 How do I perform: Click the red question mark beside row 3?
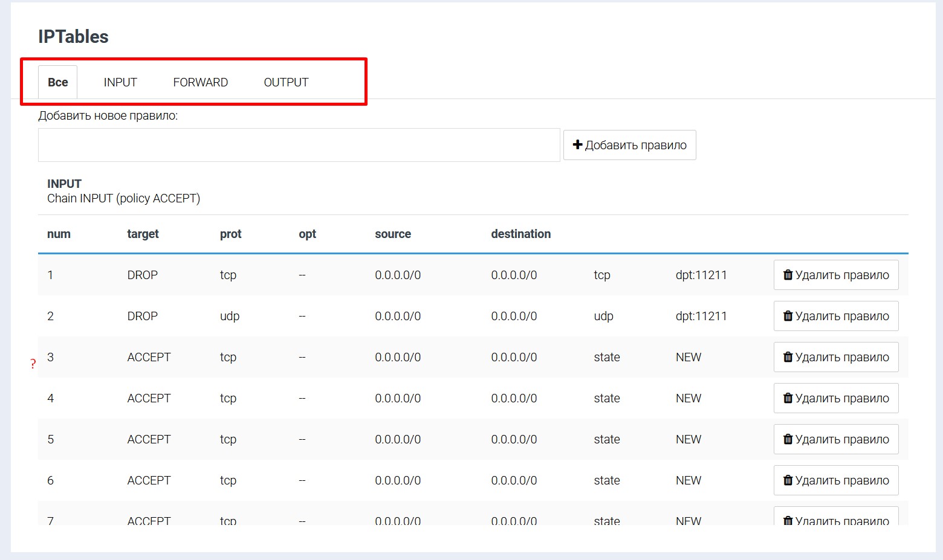tap(33, 364)
